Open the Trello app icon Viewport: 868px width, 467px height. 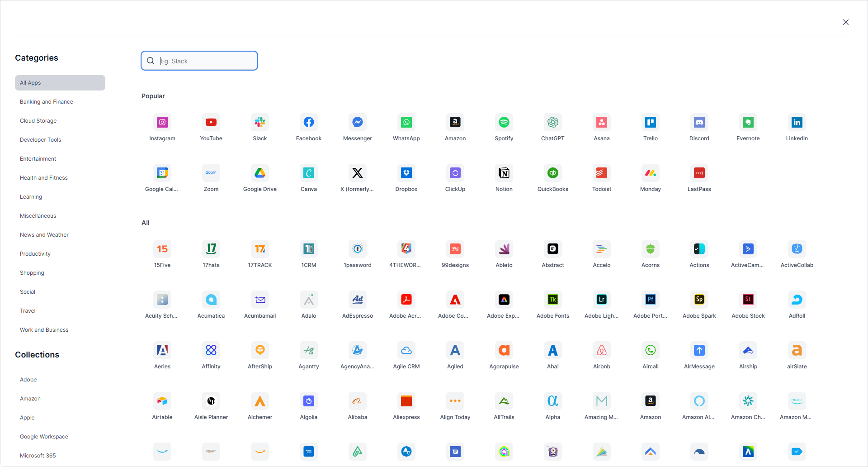(x=651, y=122)
